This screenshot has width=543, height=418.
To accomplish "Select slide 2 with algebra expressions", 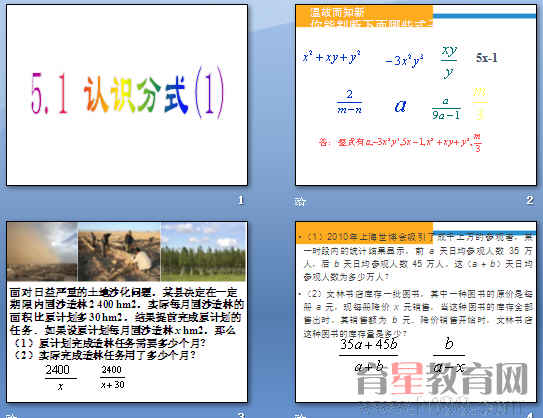I will (416, 95).
